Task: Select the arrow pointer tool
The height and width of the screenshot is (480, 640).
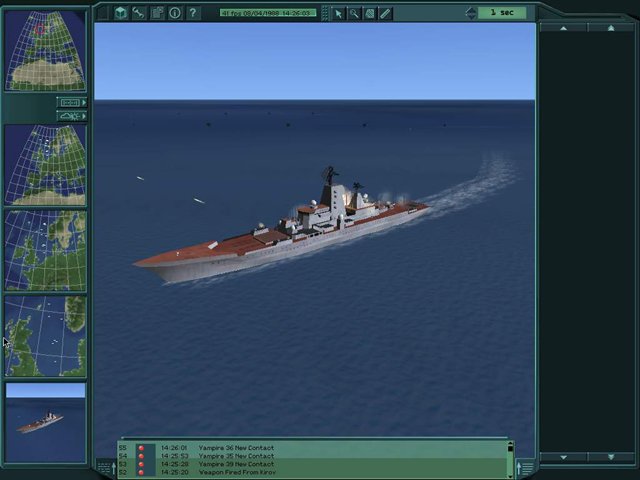Action: tap(338, 13)
